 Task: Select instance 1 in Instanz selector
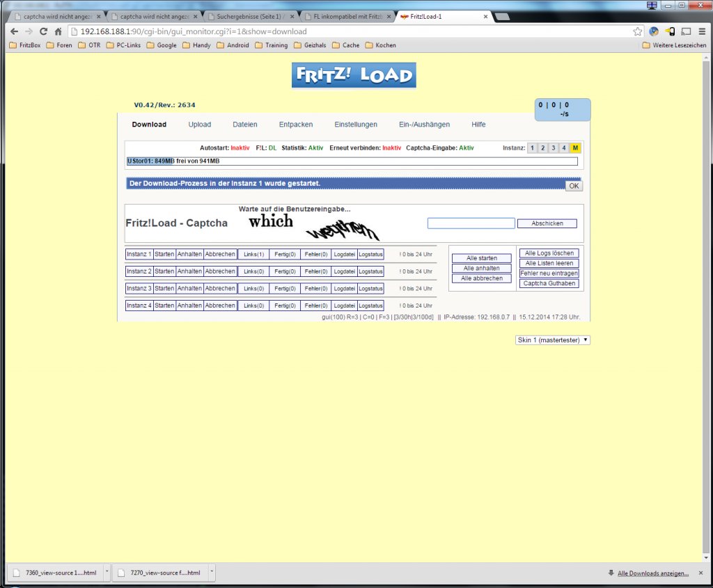[x=532, y=148]
